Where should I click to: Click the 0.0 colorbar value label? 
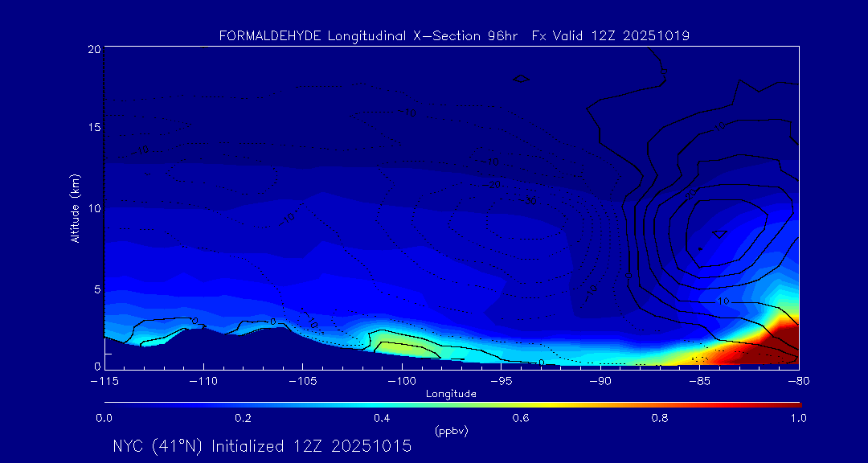104,418
